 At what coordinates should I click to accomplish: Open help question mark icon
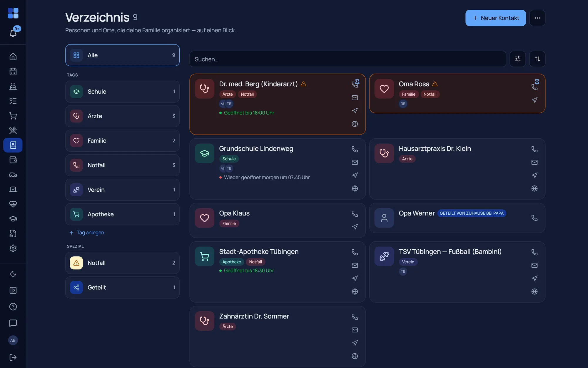(13, 307)
